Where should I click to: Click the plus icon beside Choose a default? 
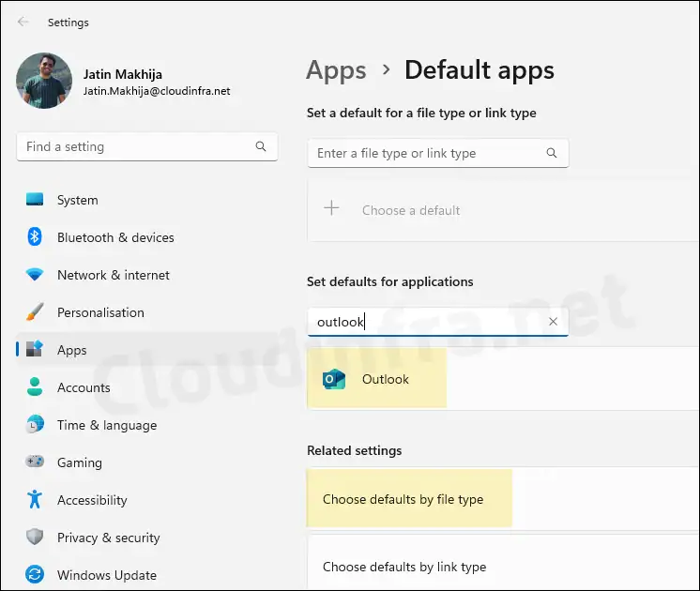pyautogui.click(x=331, y=208)
